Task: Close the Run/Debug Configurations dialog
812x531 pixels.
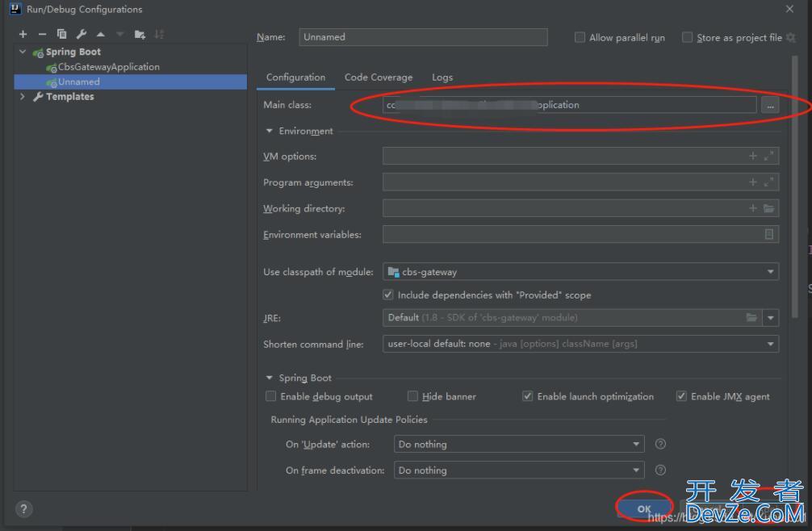Action: click(x=789, y=9)
